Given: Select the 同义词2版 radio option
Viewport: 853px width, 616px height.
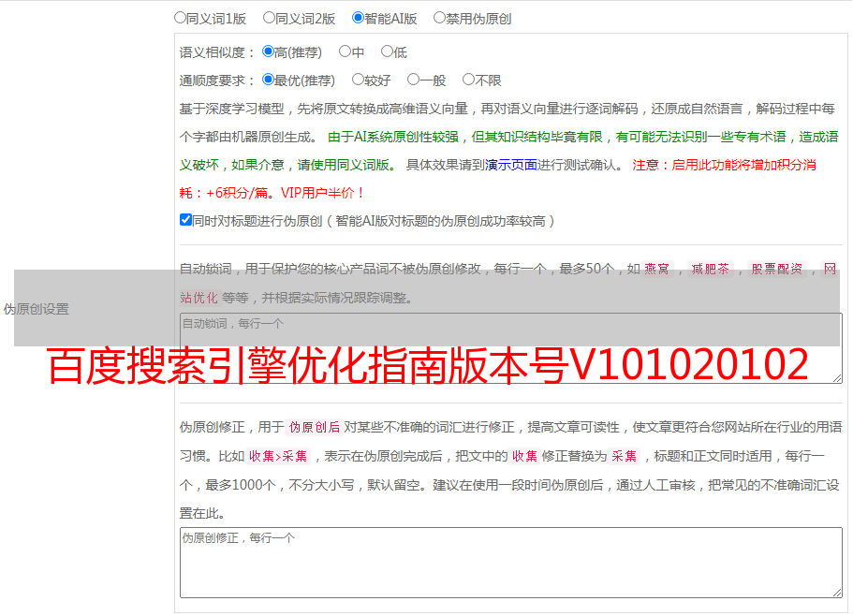Looking at the screenshot, I should click(269, 18).
